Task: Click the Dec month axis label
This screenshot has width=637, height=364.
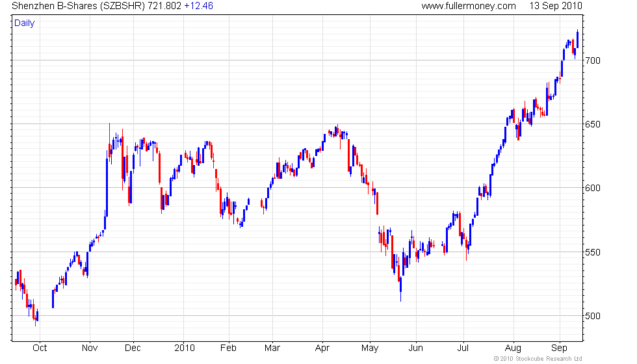Action: coord(133,348)
